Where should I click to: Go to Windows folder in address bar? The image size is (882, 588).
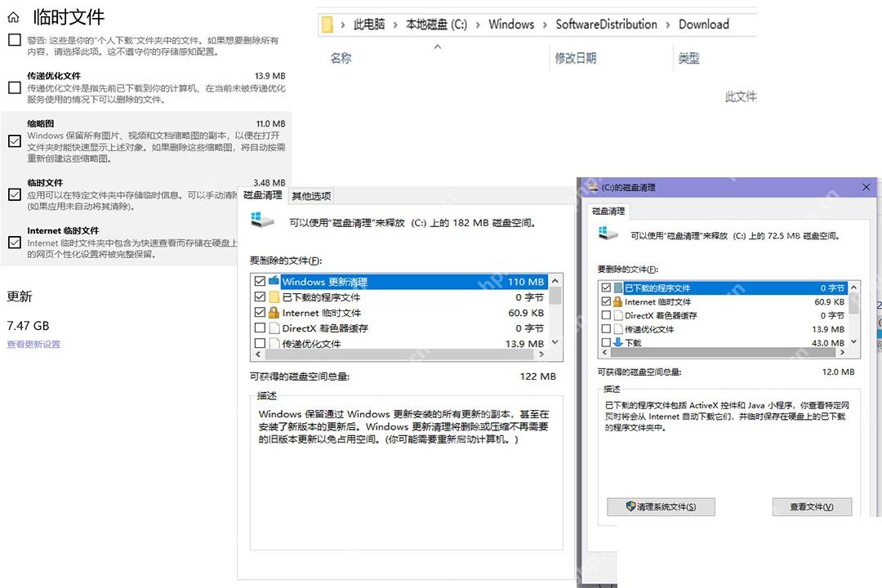[x=511, y=24]
